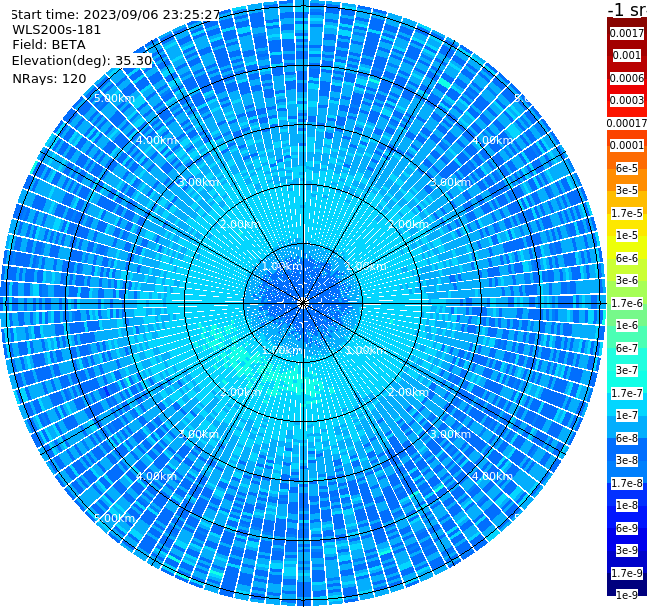Select the 2.00km range label in lower-right quadrant
This screenshot has height=607, width=647.
[409, 392]
